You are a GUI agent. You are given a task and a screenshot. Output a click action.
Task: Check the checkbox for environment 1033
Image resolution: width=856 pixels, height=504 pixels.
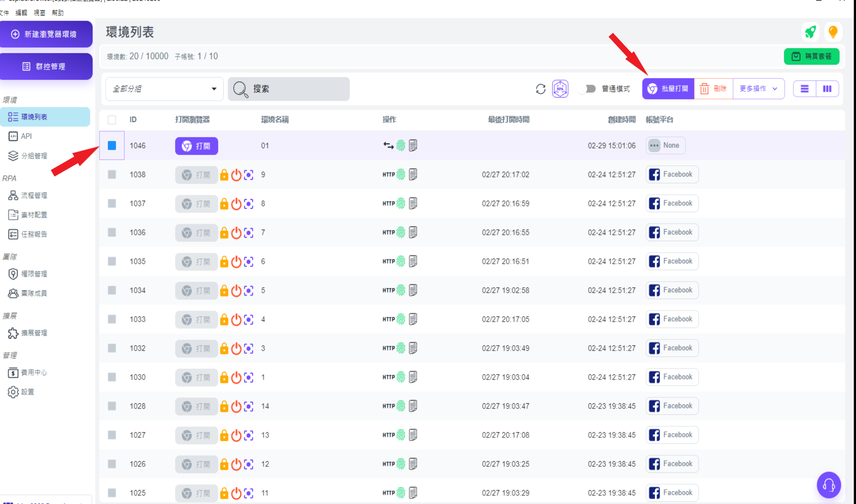[112, 319]
